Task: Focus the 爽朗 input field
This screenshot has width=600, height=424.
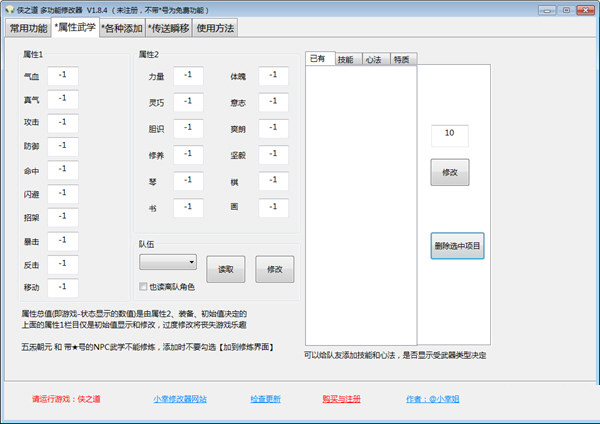Action: 273,129
